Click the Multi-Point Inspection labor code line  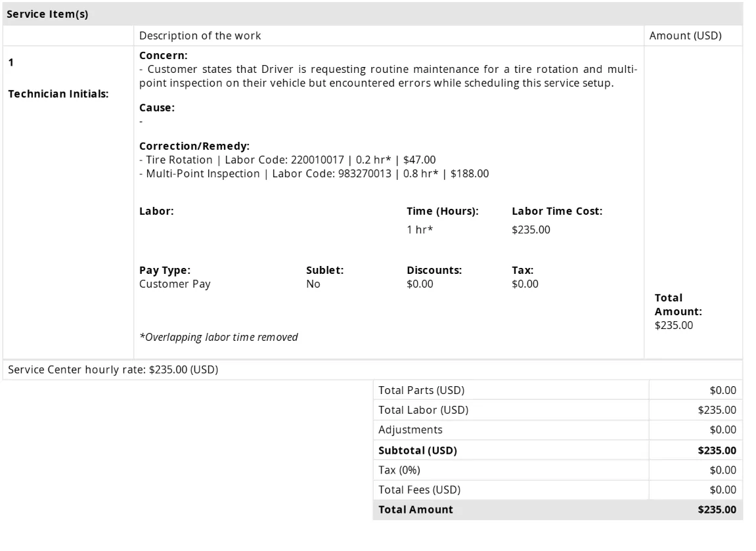314,173
